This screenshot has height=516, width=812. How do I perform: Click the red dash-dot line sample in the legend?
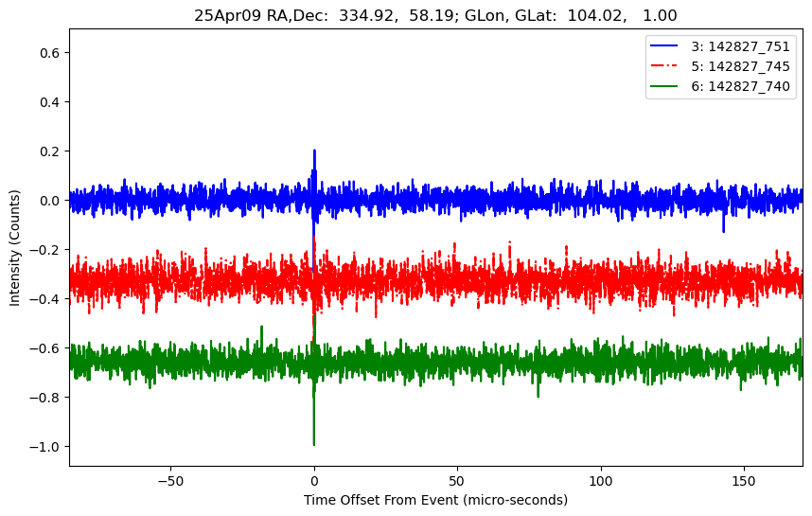[664, 65]
